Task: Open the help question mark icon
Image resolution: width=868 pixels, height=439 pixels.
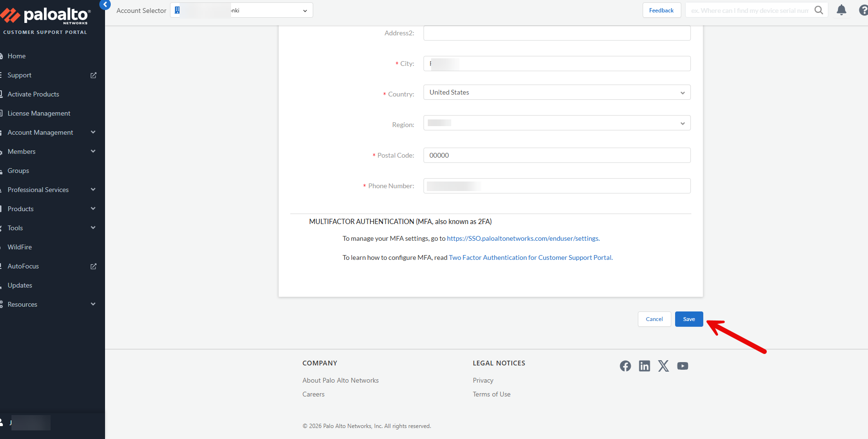Action: [863, 10]
